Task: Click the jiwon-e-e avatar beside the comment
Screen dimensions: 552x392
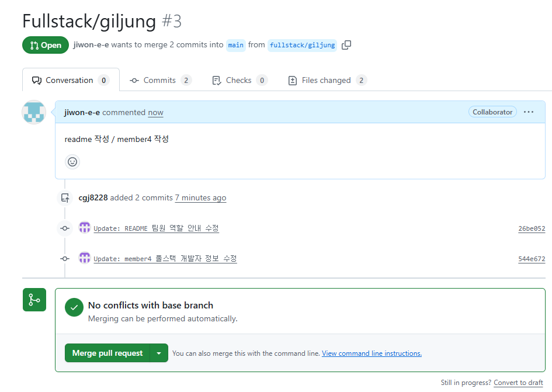Action: 34,112
